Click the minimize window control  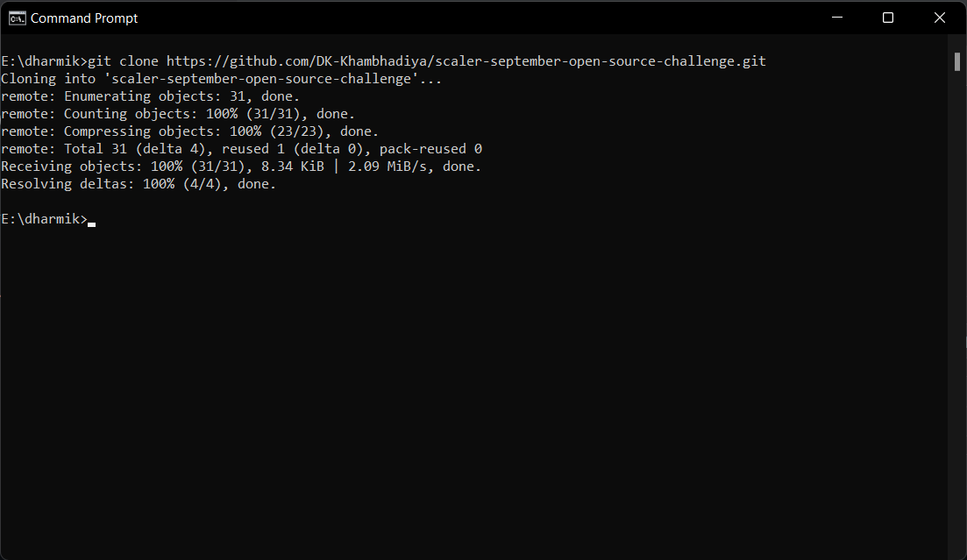click(x=836, y=17)
